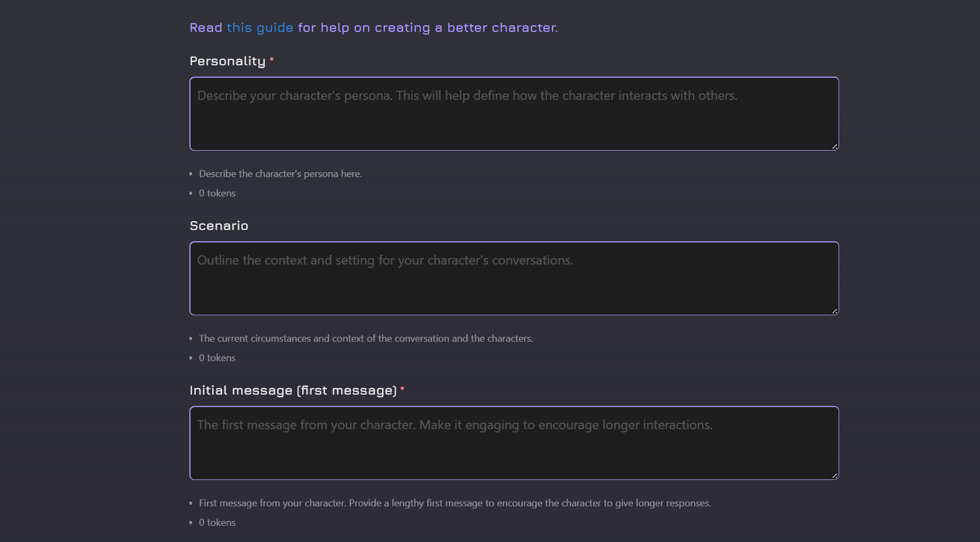Click the 'current circumstances and context' hint
This screenshot has height=542, width=980.
point(366,338)
